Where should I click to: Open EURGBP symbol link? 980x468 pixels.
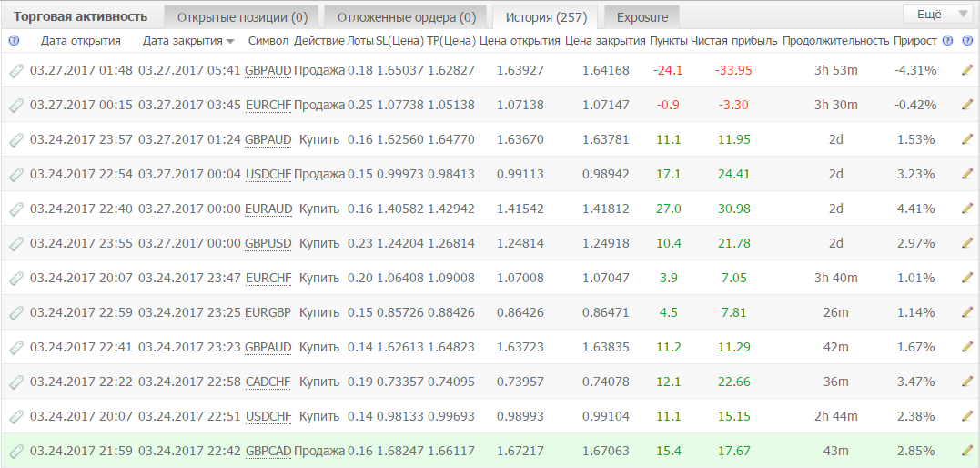pyautogui.click(x=268, y=312)
